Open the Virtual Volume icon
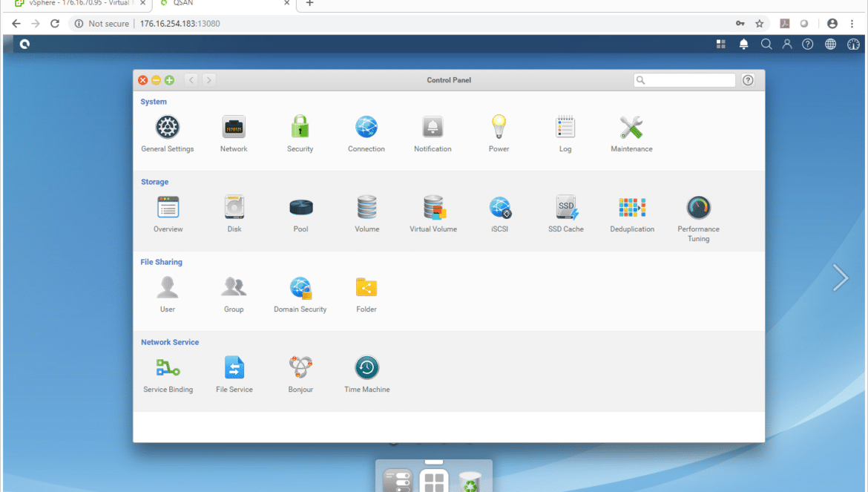Image resolution: width=868 pixels, height=492 pixels. (x=434, y=208)
